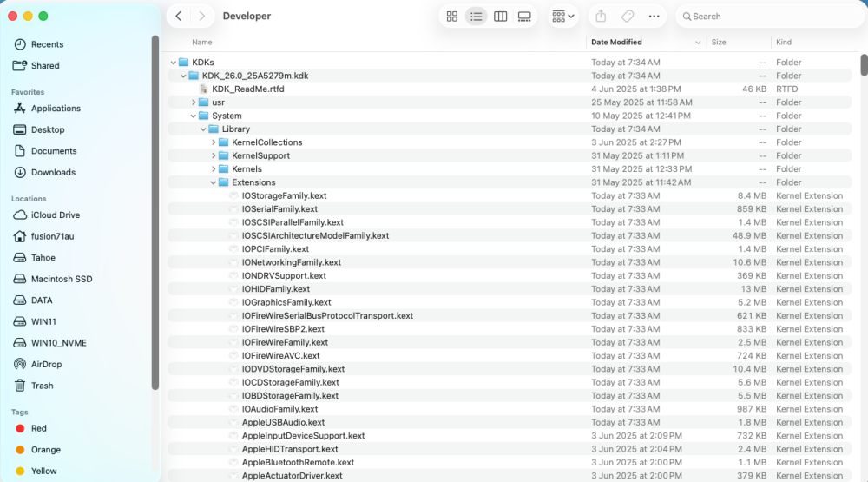Collapse the System folder
Screen dimensions: 868x482
194,116
